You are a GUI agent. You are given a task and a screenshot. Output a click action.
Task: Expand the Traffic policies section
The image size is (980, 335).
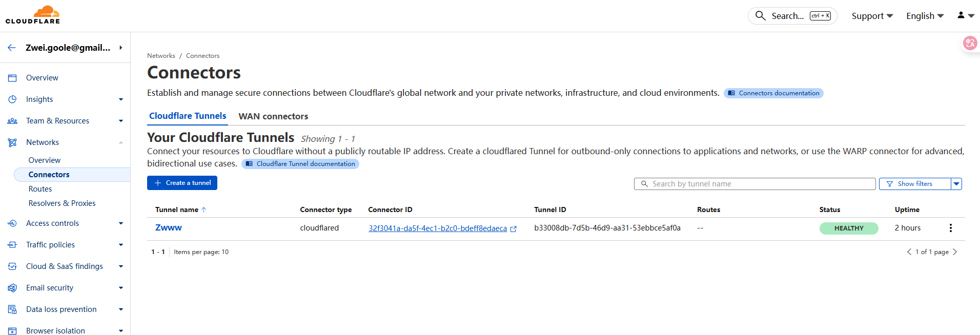(x=121, y=245)
